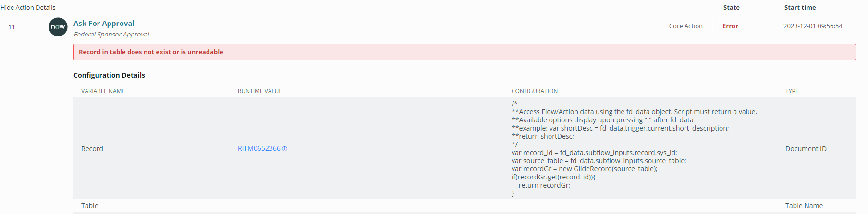
Task: Click the Start time column header
Action: click(800, 7)
